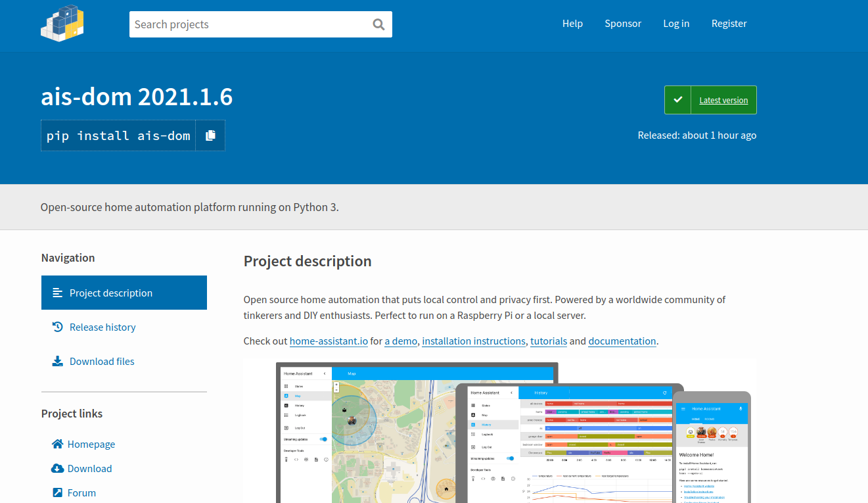Screen dimensions: 868x503
Task: Open the installation instructions link
Action: 474,341
